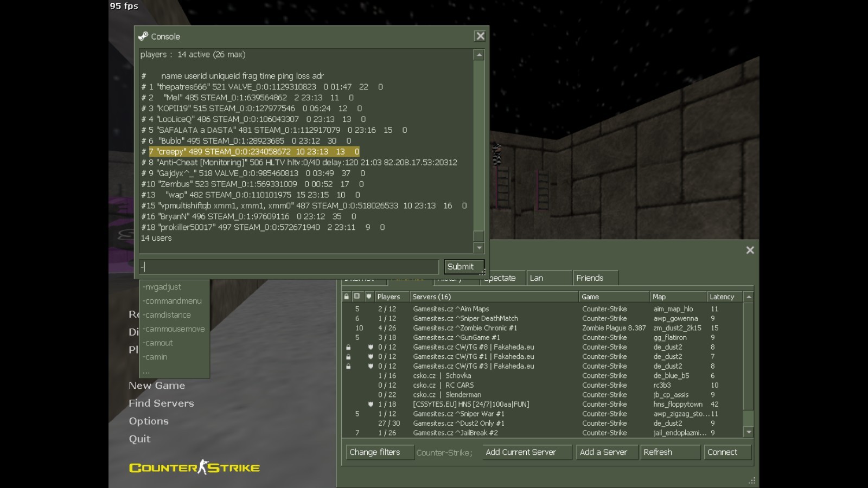Select the Gamesites.cz ^Zombie Chronic #1 server
Screen dimensions: 868x488
[x=542, y=328]
